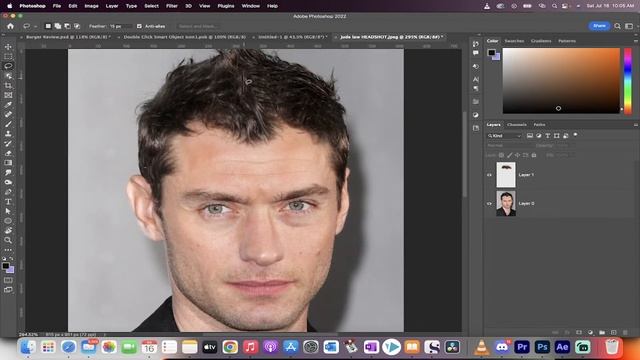The width and height of the screenshot is (640, 360).
Task: Open the File menu
Action: 57,6
